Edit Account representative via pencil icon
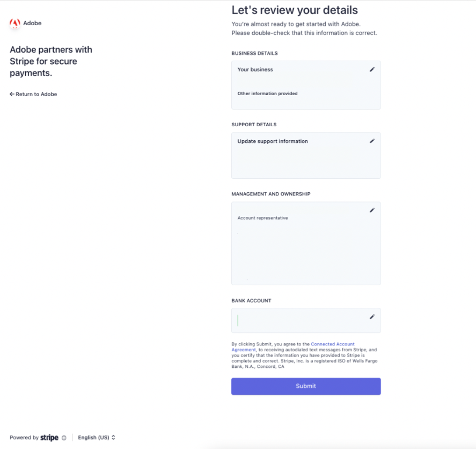Viewport: 476px width, 449px height. coord(372,210)
